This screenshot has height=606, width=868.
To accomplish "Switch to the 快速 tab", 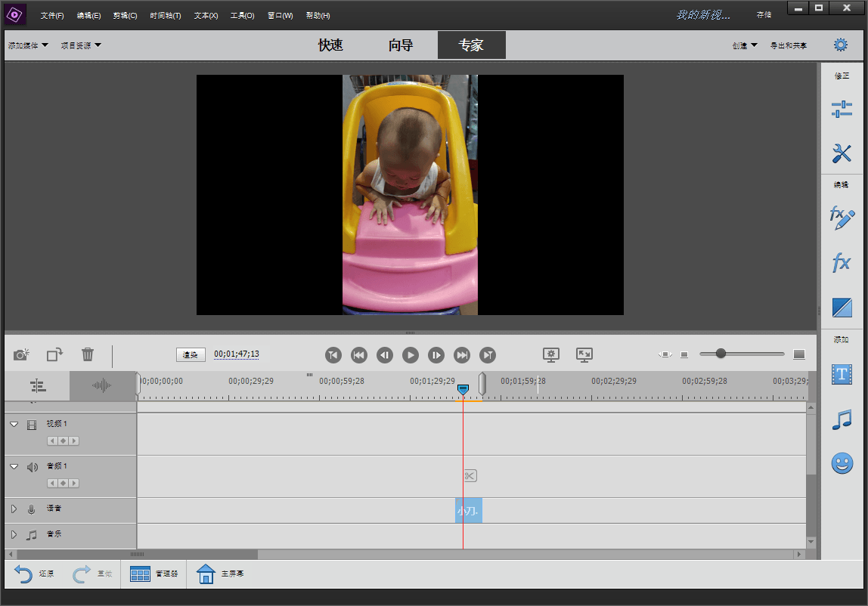I will point(330,45).
